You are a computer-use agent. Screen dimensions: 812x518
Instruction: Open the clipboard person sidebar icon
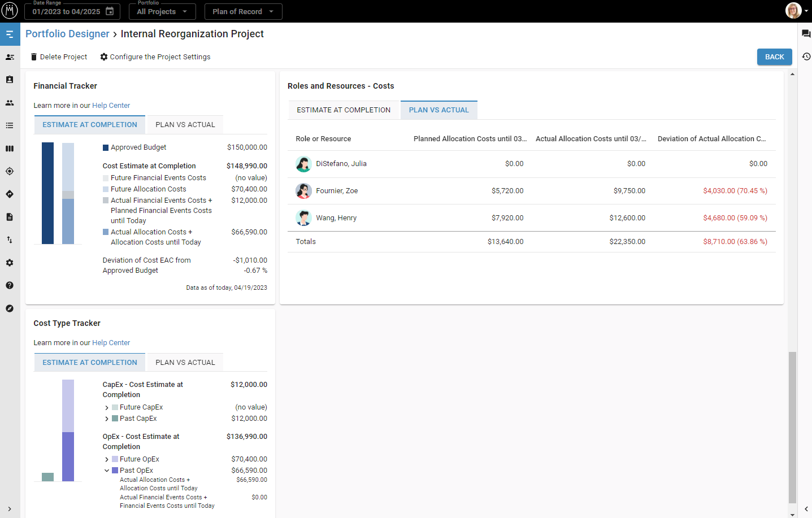pos(10,80)
